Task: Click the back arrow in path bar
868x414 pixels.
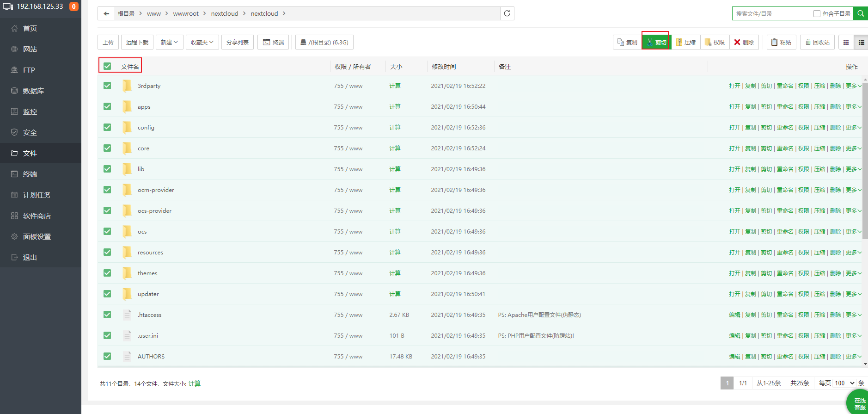Action: tap(106, 13)
